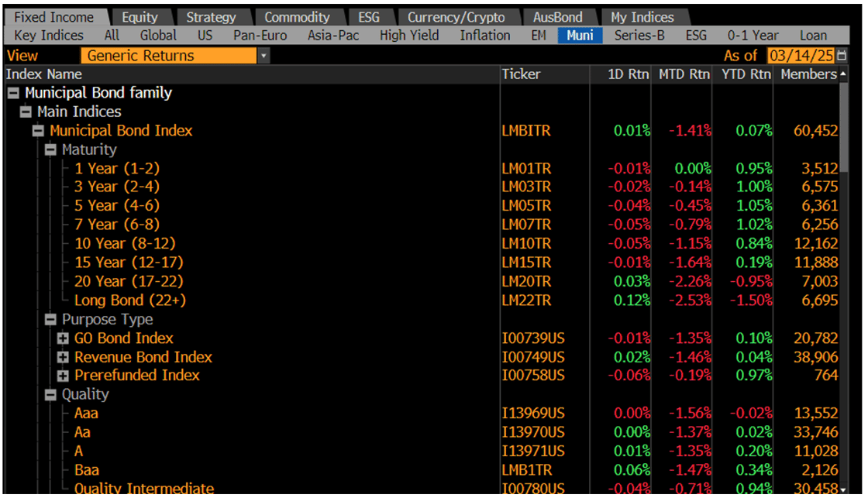Open the AusBond tab

(x=559, y=15)
